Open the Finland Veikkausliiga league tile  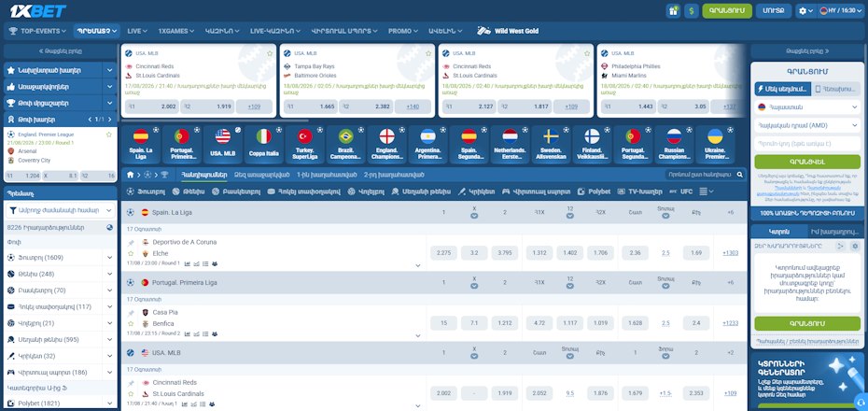pos(592,145)
